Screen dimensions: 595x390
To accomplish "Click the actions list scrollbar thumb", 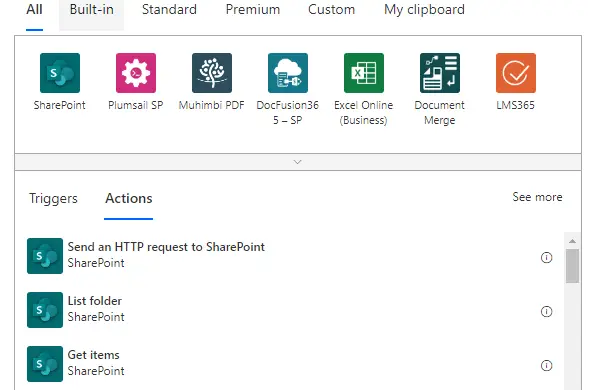I will pos(572,266).
